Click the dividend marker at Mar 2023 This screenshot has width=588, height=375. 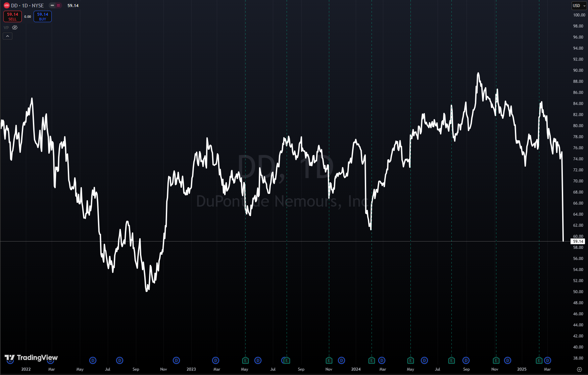216,361
